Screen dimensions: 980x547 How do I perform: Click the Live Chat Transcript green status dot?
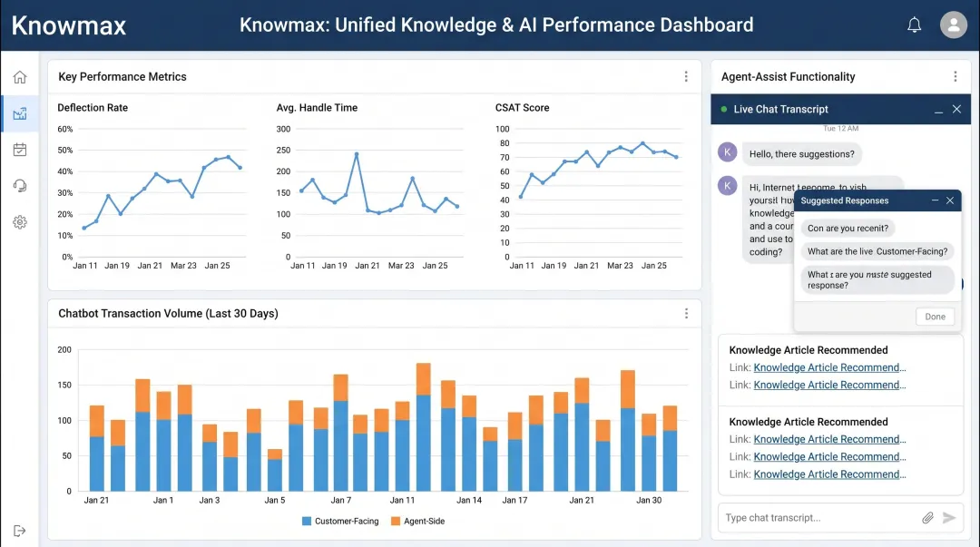click(724, 110)
